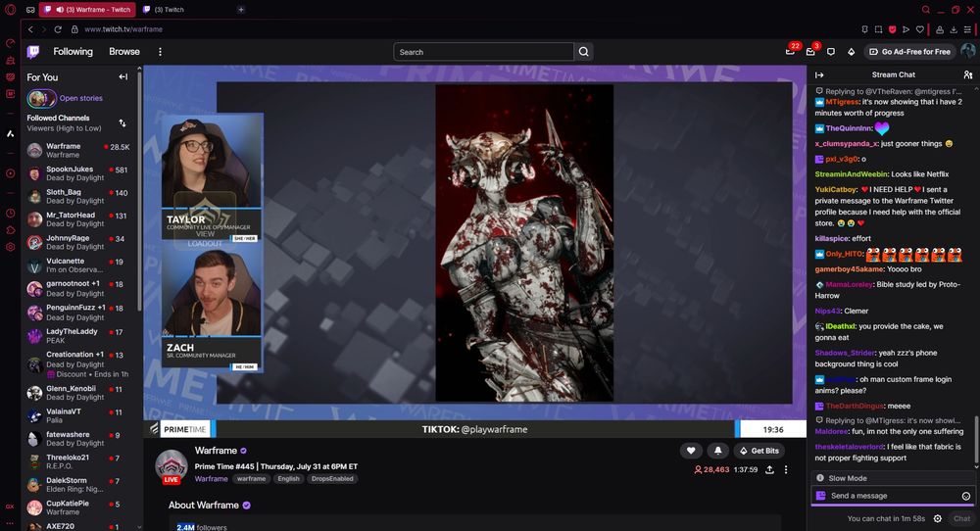Open stories link
This screenshot has width=980, height=531.
point(80,98)
